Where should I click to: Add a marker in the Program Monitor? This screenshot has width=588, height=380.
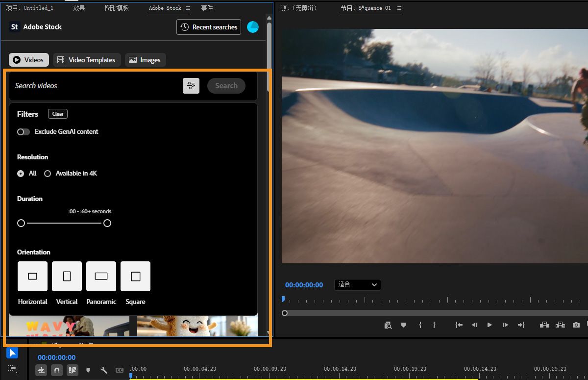pyautogui.click(x=403, y=325)
